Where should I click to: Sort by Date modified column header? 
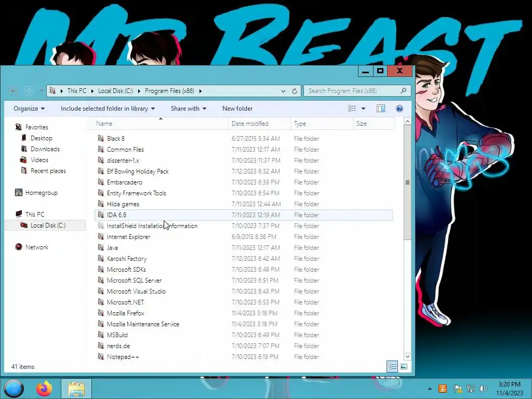pyautogui.click(x=260, y=124)
